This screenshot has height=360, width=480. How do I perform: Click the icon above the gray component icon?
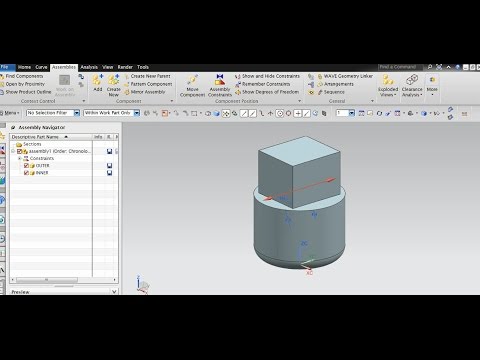81,77
